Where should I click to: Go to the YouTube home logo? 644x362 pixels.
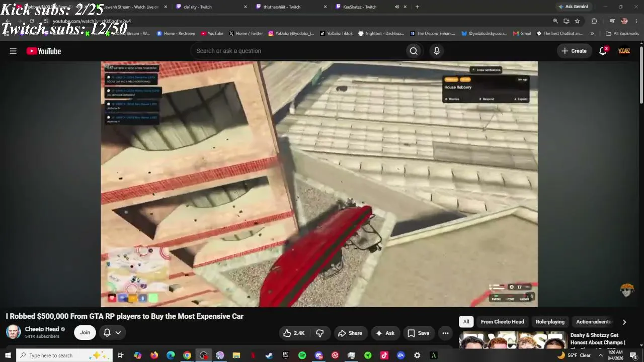pyautogui.click(x=44, y=51)
